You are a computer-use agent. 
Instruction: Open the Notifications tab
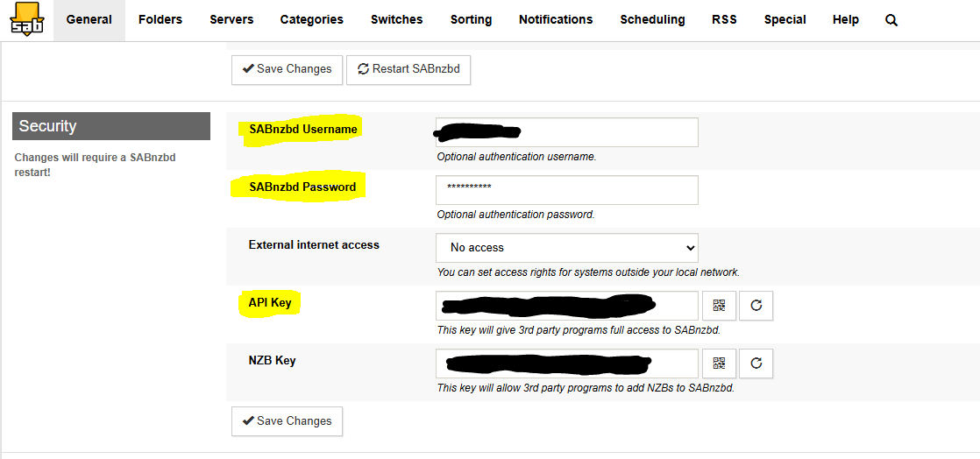coord(556,19)
